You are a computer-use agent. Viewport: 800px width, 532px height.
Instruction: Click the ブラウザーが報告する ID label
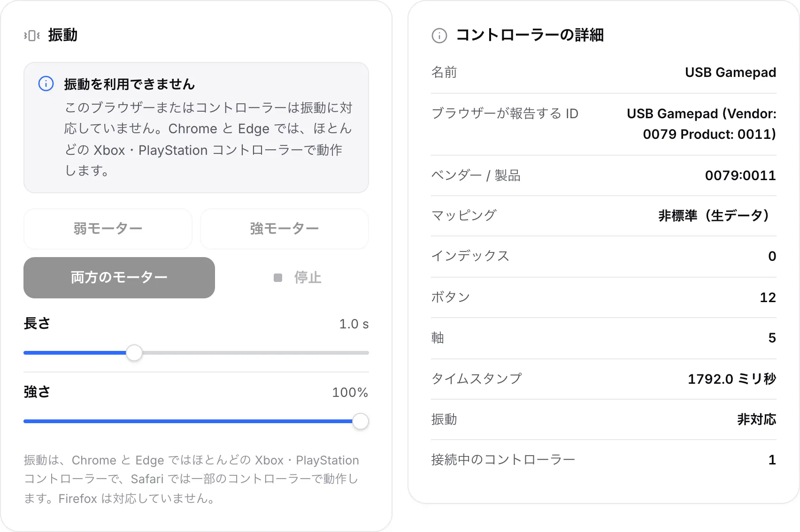pyautogui.click(x=505, y=114)
